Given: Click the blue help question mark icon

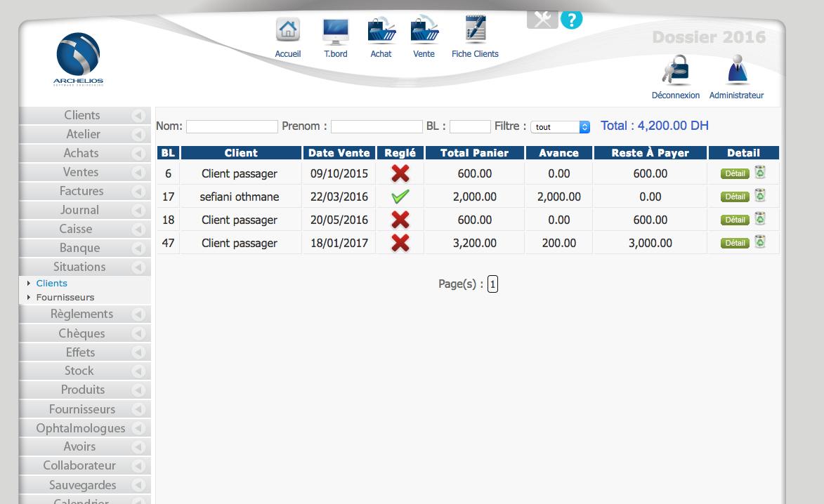Looking at the screenshot, I should (571, 19).
